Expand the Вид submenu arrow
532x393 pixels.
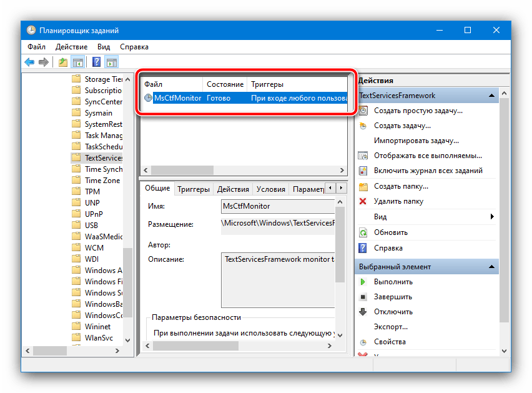click(492, 217)
